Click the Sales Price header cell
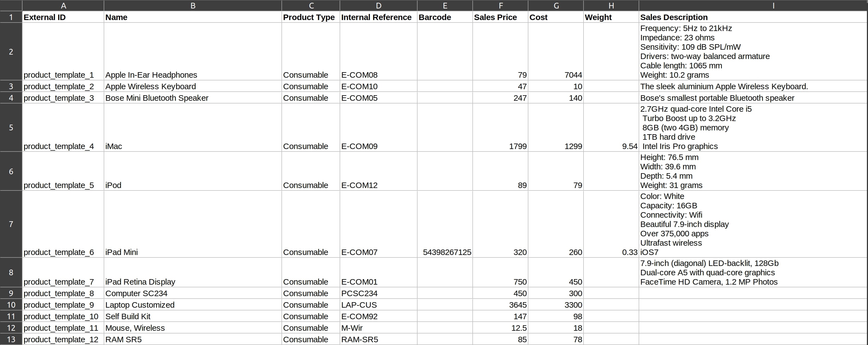The image size is (868, 345). coord(500,17)
